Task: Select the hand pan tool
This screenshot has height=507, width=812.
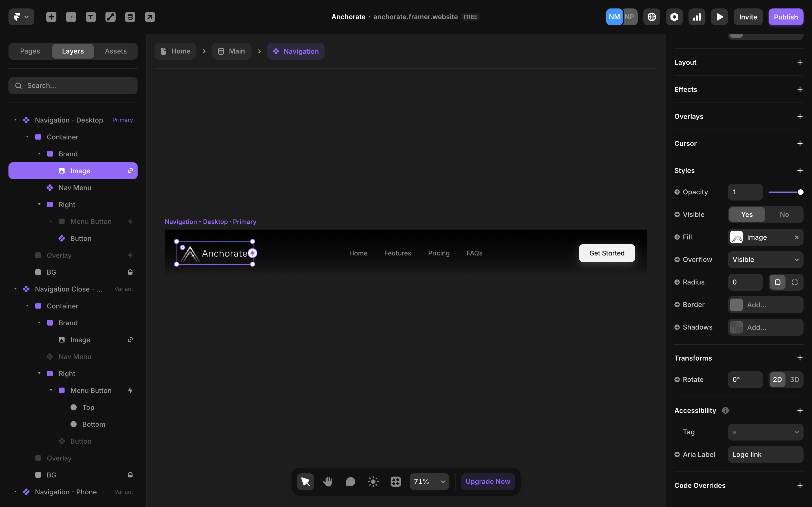Action: [x=328, y=482]
